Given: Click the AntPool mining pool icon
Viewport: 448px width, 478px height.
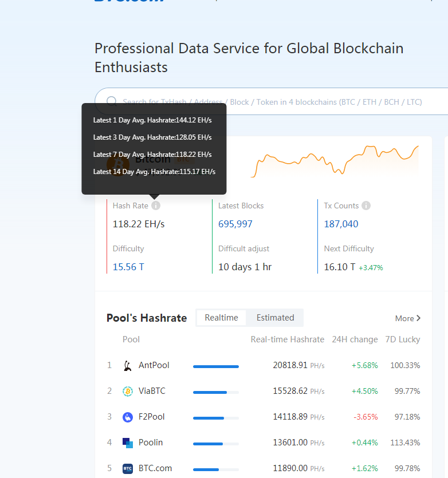Looking at the screenshot, I should [x=127, y=365].
